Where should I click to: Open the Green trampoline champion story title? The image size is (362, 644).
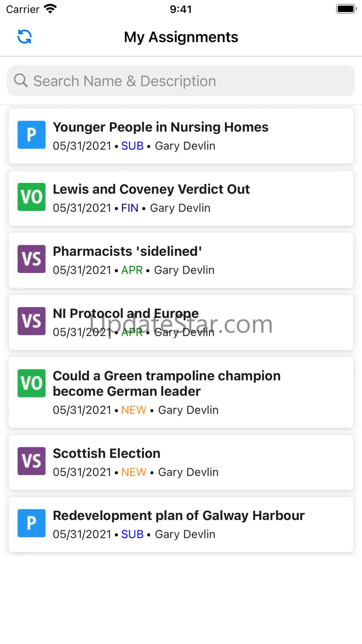point(167,384)
